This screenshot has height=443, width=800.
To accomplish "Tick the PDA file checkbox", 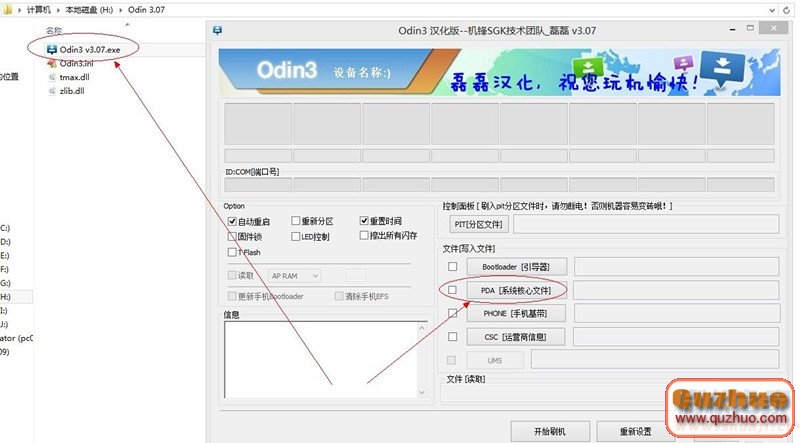I will click(x=453, y=290).
